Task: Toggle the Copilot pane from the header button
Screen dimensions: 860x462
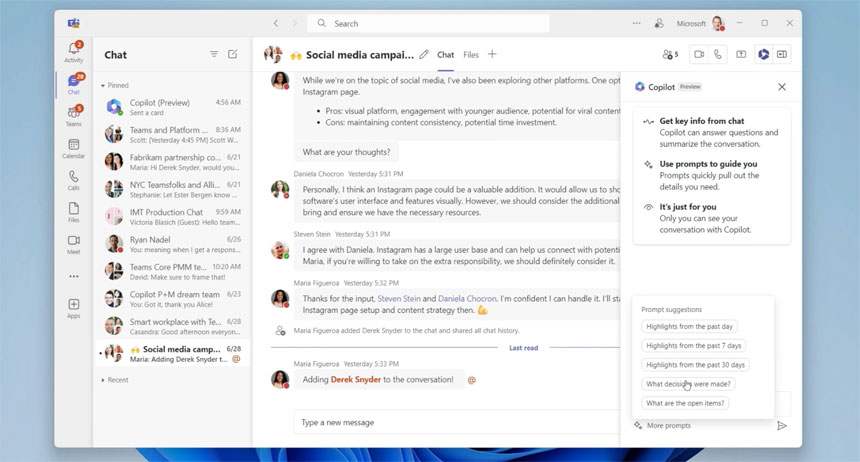Action: click(x=763, y=54)
